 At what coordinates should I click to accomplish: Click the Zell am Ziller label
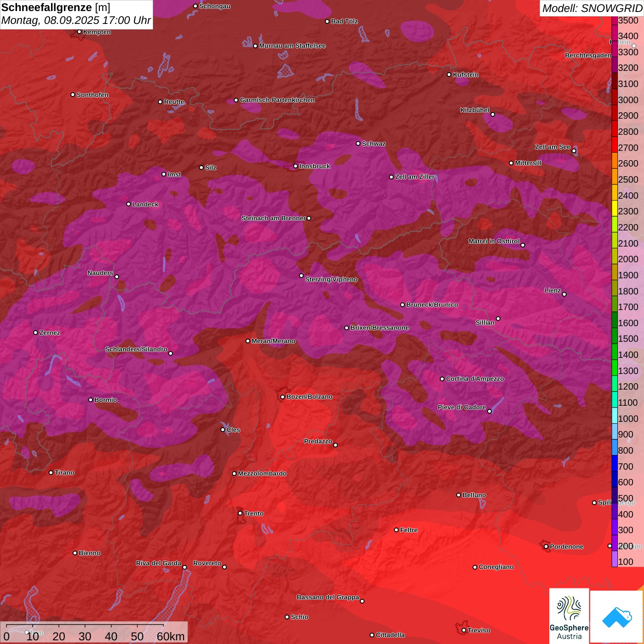coord(414,177)
